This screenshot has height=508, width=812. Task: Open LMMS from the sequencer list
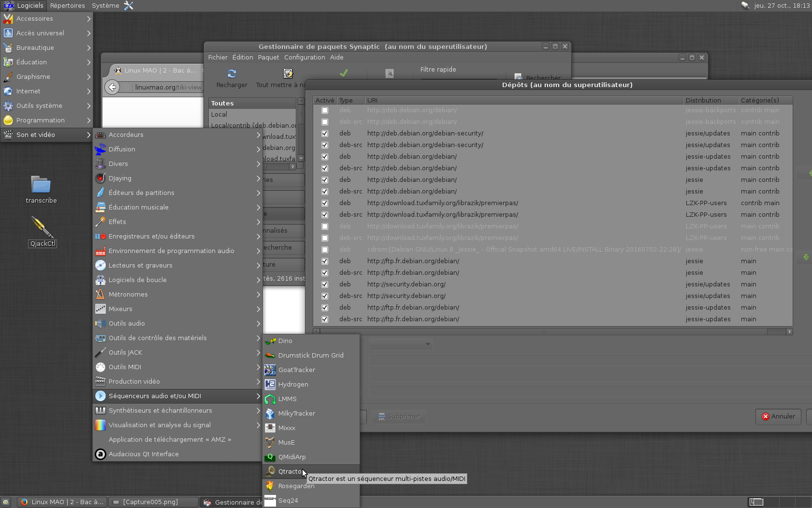287,399
